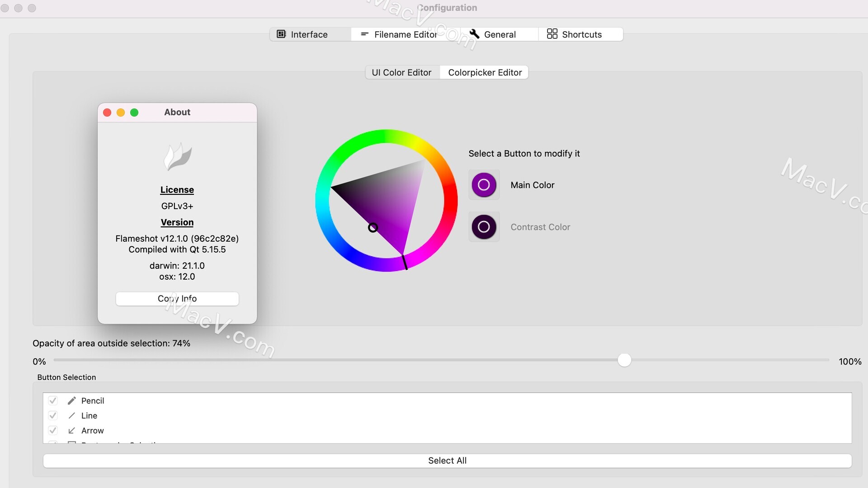Toggle the Arrow checkbox

coord(53,431)
